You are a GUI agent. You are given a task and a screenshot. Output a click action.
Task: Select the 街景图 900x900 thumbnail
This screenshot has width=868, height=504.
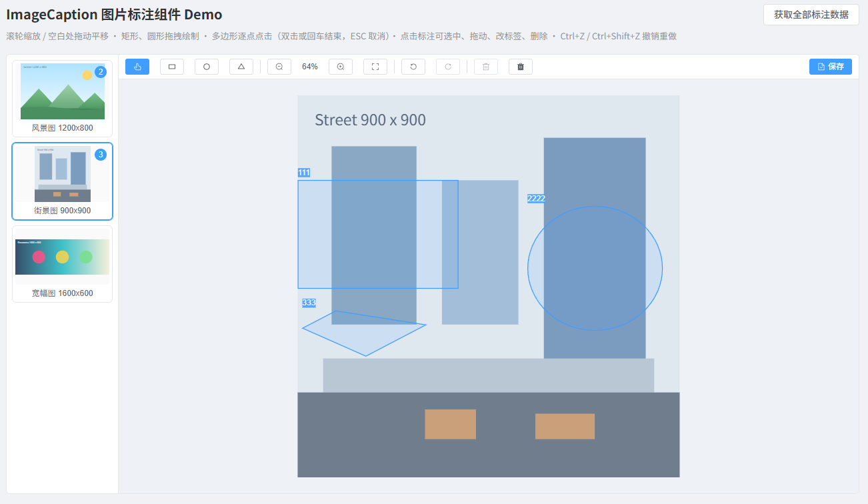(x=63, y=181)
